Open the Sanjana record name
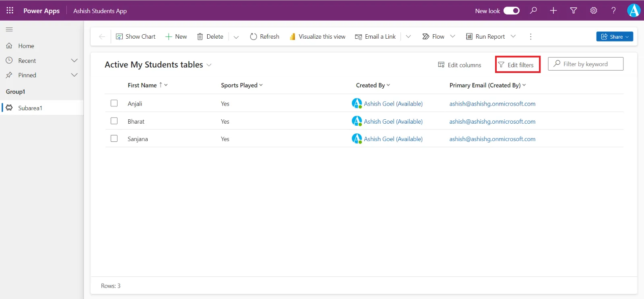The height and width of the screenshot is (299, 644). [x=138, y=139]
